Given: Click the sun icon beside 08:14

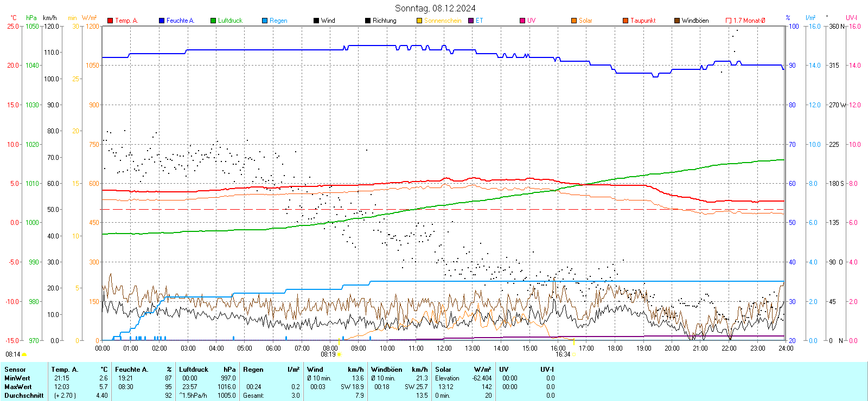Looking at the screenshot, I should [x=24, y=354].
